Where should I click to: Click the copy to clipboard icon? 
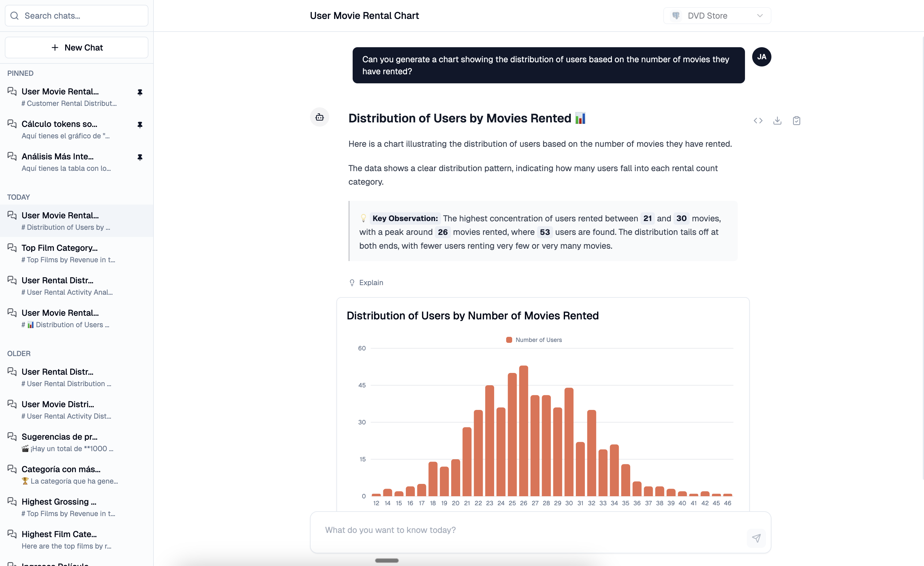click(797, 121)
